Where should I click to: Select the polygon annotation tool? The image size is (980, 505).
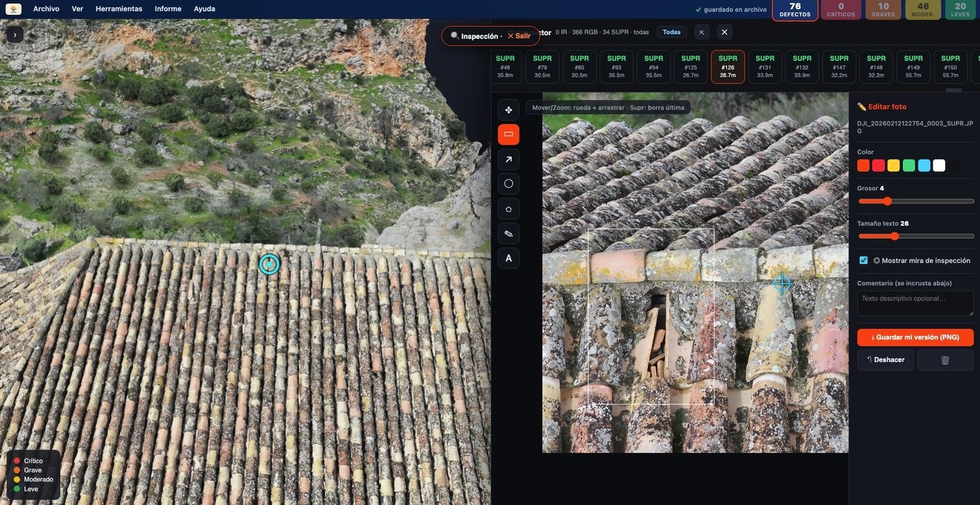508,208
